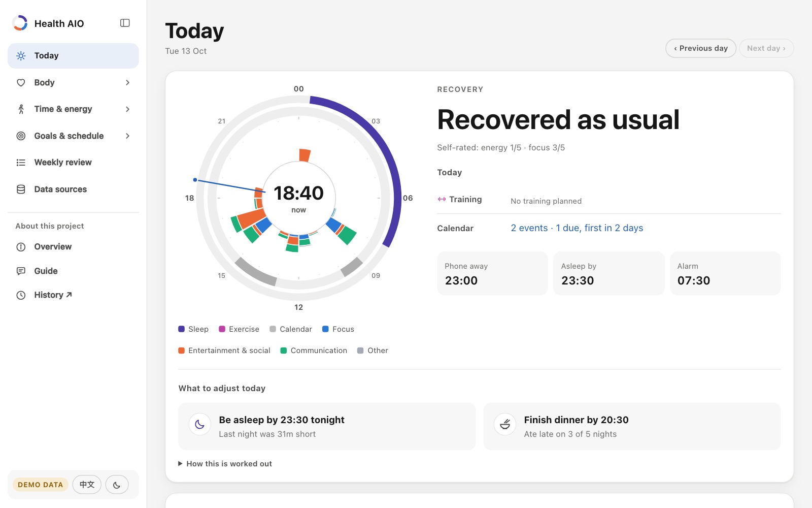Click the 'Finish dinner by 20:30' heading

click(x=577, y=420)
